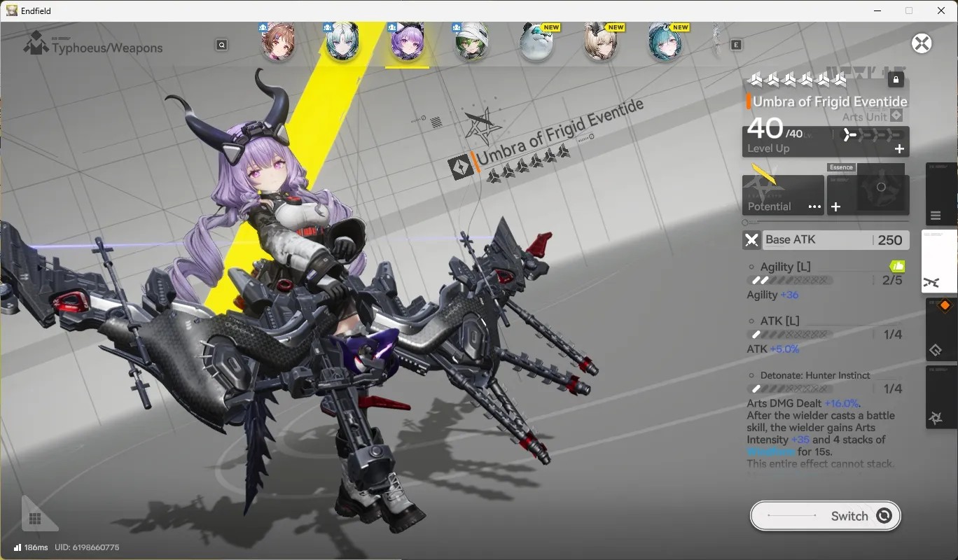Screen dimensions: 958x560
Task: Close the weapons screen with the X
Action: pos(922,43)
